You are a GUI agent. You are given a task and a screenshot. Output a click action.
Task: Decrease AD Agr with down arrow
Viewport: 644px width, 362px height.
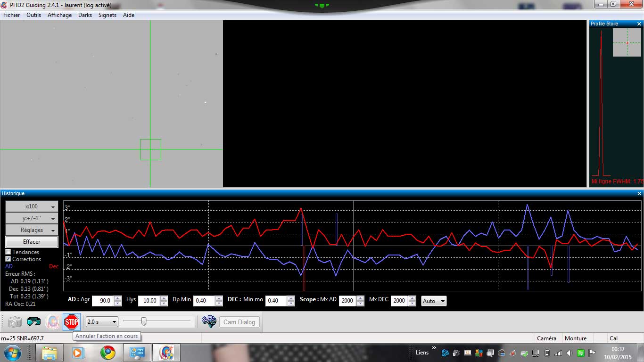pyautogui.click(x=117, y=303)
